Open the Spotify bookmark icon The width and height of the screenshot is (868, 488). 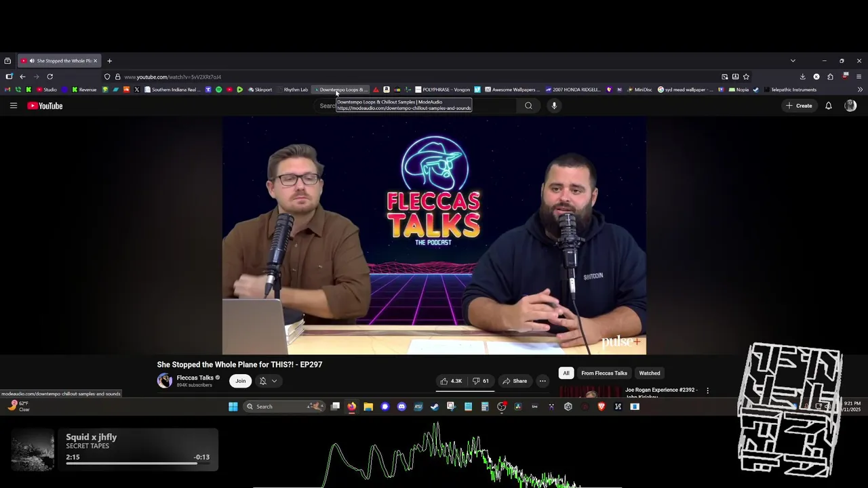pyautogui.click(x=218, y=89)
